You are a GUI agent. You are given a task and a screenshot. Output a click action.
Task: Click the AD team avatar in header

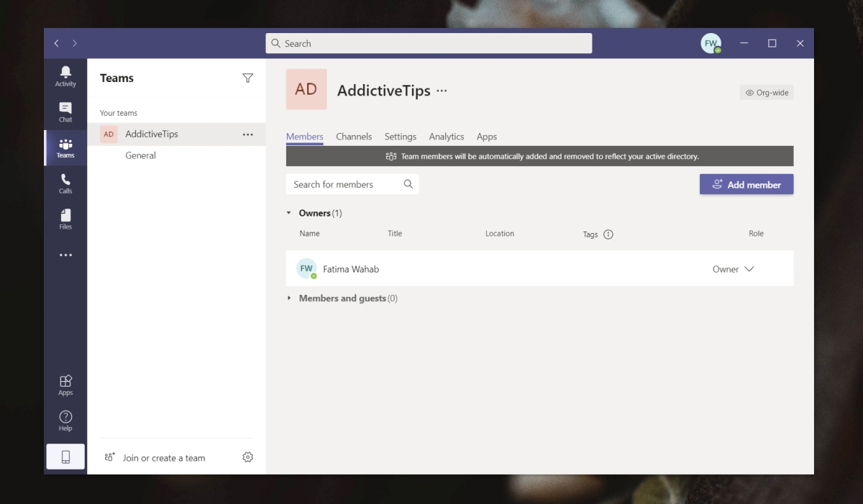pyautogui.click(x=306, y=89)
